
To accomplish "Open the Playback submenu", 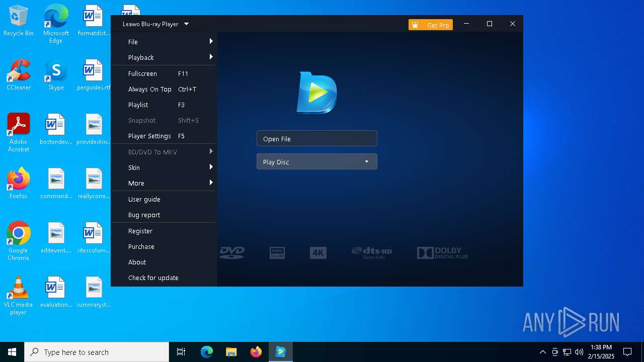I will pyautogui.click(x=164, y=57).
